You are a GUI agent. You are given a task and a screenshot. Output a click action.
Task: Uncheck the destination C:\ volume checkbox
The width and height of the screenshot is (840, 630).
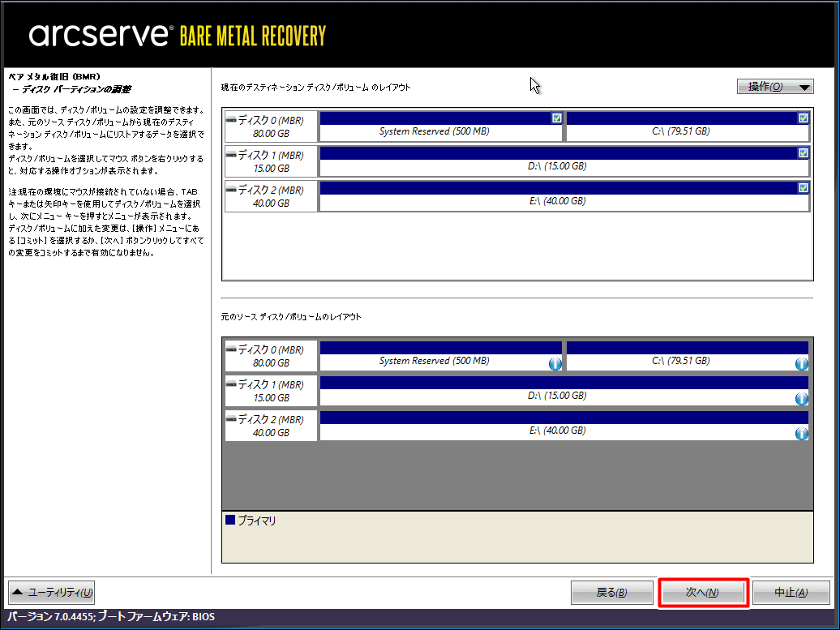(x=803, y=118)
